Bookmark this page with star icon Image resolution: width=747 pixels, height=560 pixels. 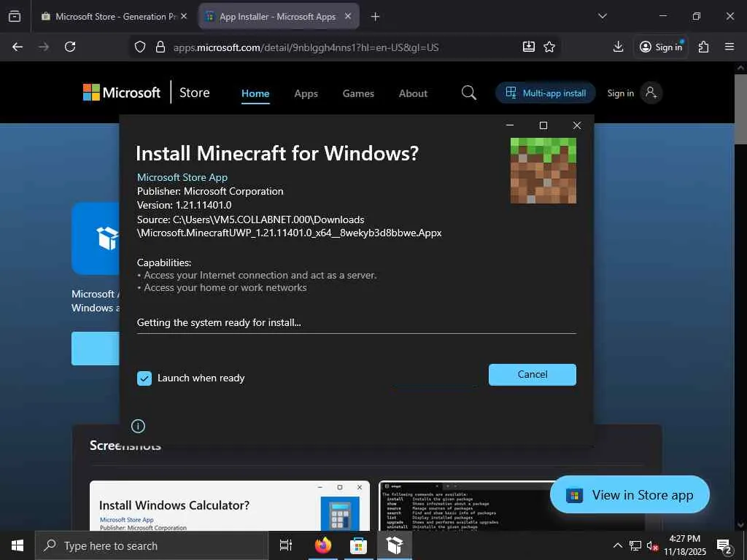(549, 47)
